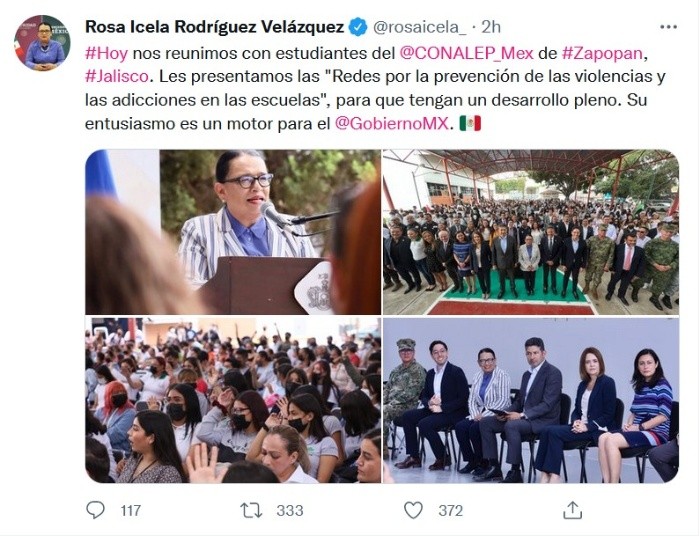Click the reply speech bubble icon
This screenshot has width=700, height=536.
tap(95, 510)
